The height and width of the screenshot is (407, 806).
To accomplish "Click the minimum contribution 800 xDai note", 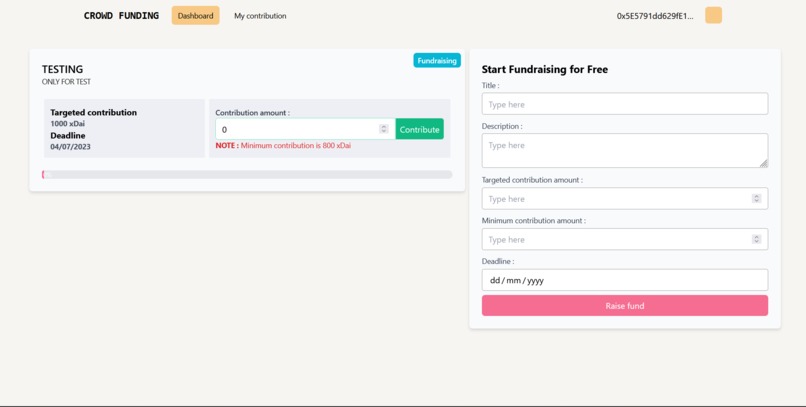I will [x=283, y=145].
